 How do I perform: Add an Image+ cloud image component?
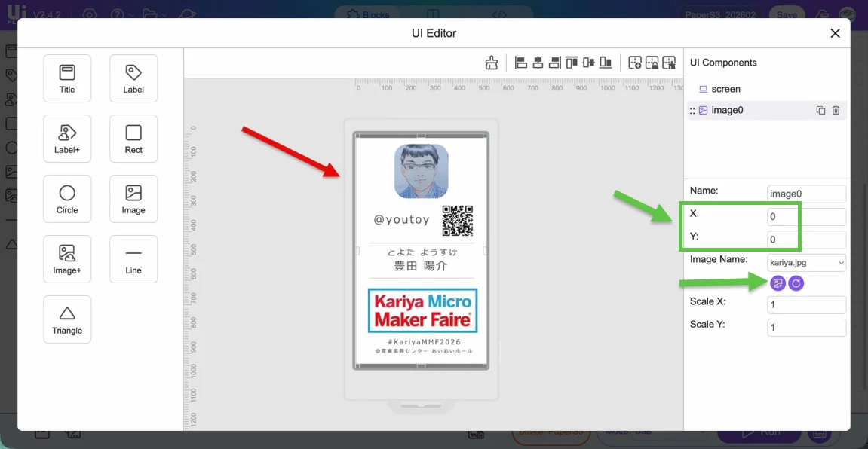point(67,259)
